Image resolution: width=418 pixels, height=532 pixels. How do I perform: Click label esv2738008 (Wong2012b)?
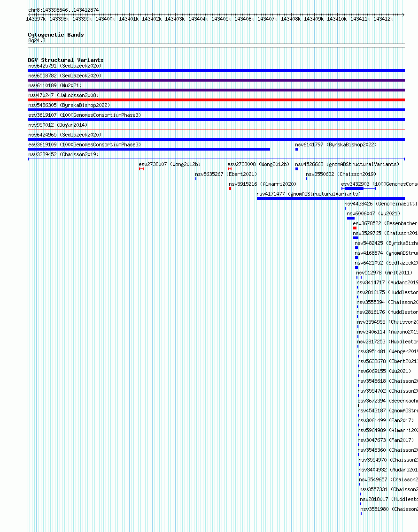point(258,164)
